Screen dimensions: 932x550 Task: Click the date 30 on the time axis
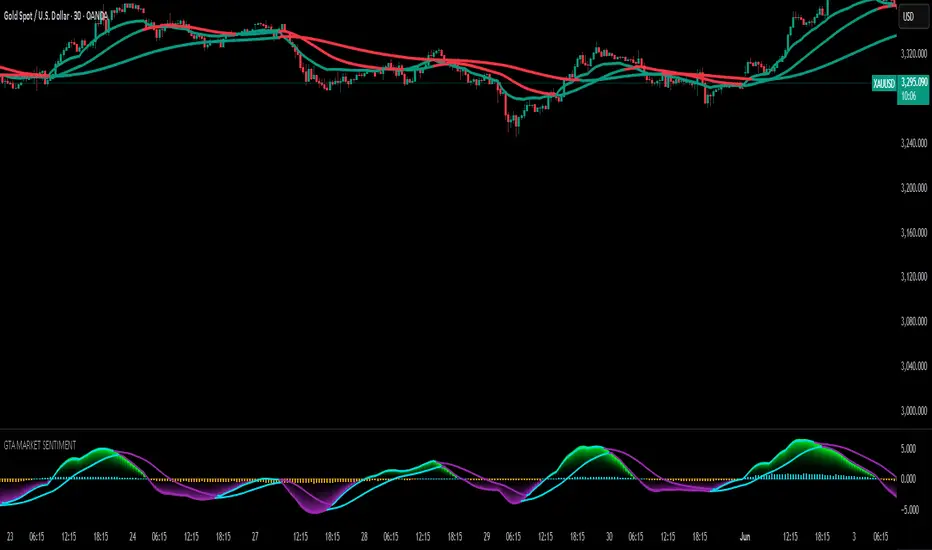click(609, 537)
